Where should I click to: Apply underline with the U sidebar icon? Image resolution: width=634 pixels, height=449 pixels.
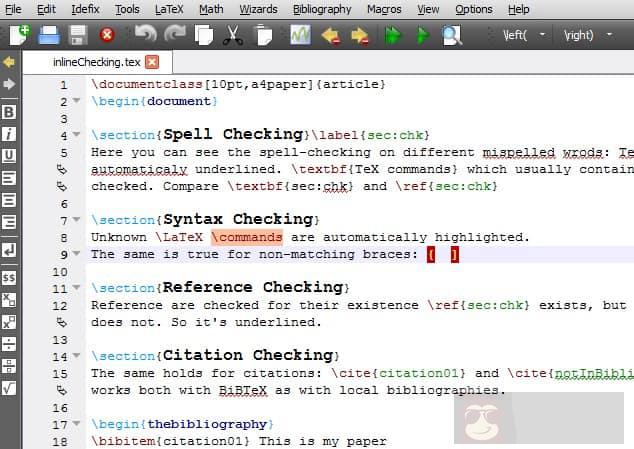(9, 156)
